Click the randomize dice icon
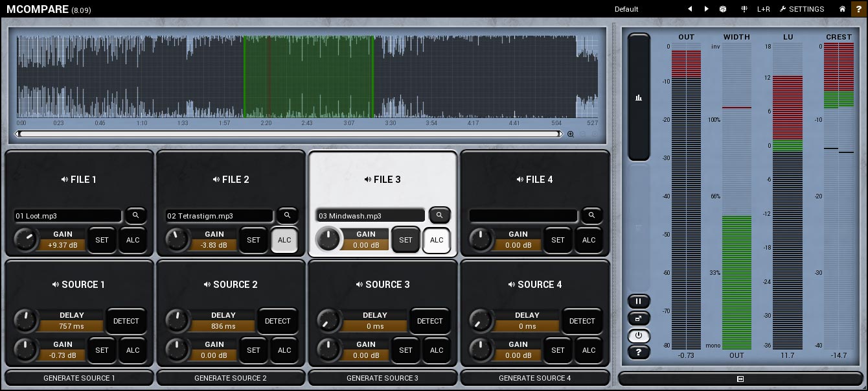The height and width of the screenshot is (391, 868). click(x=723, y=9)
